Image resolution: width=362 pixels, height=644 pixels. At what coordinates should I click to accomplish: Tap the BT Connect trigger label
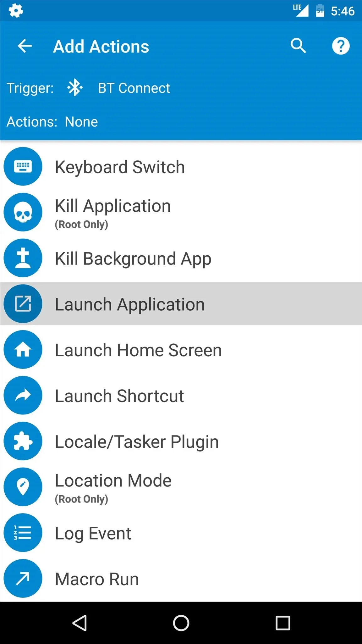134,88
